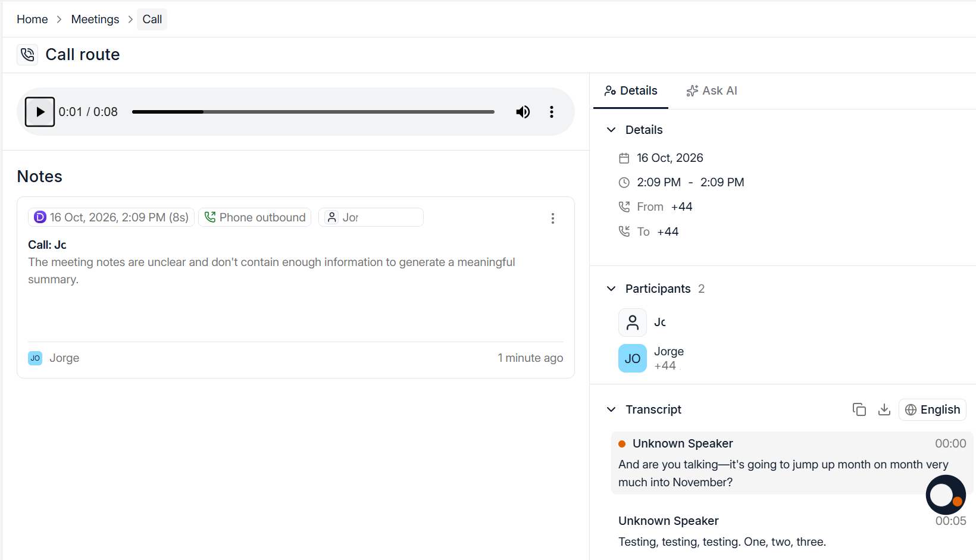This screenshot has width=976, height=560.
Task: Collapse the Participants section
Action: tap(611, 289)
